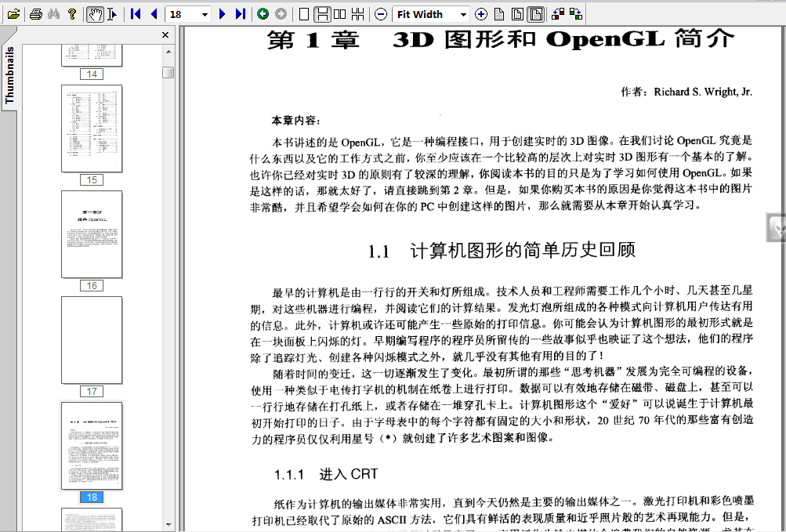This screenshot has height=532, width=786.
Task: Click subsection heading '1.1.1 进入 CRT'
Action: tap(326, 474)
